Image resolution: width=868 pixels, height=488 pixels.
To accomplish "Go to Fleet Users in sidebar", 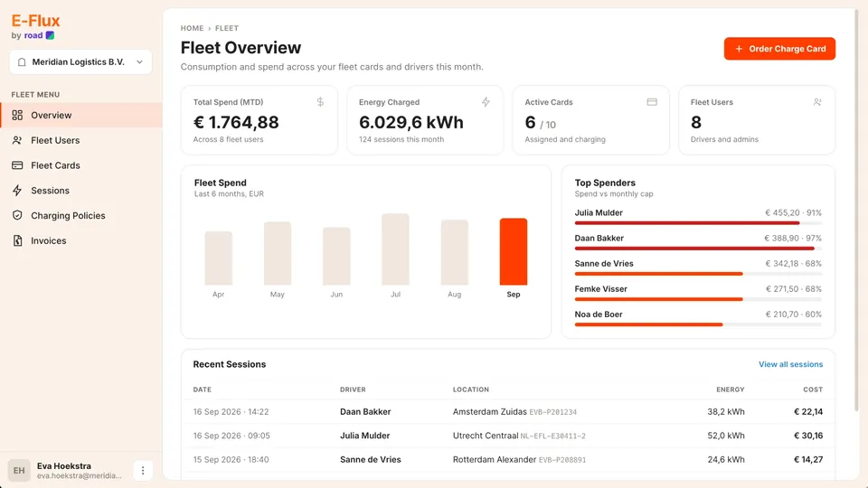I will click(80, 140).
